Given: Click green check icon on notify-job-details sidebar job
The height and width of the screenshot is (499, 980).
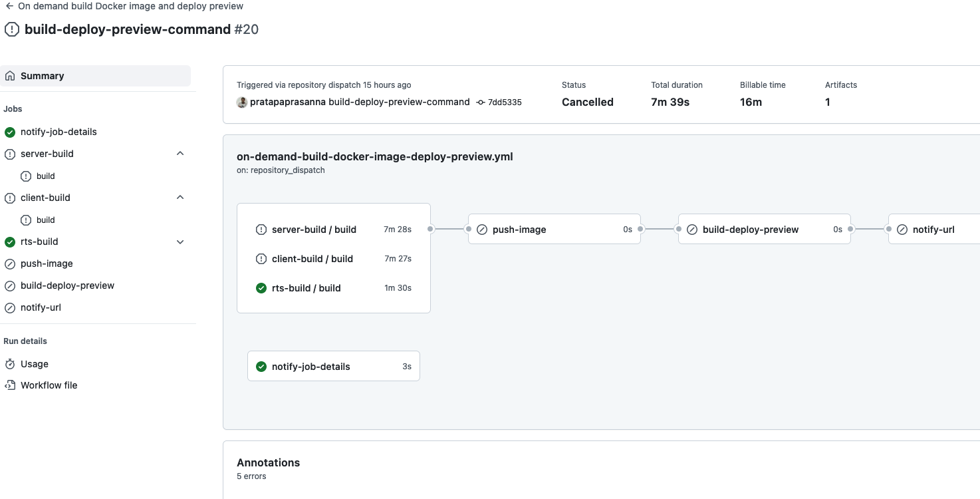Looking at the screenshot, I should 10,132.
